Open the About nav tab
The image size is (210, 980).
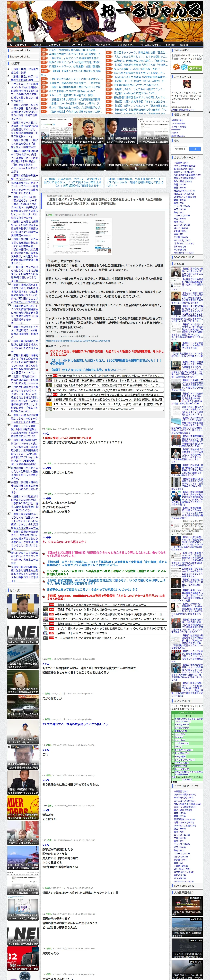tap(37, 45)
